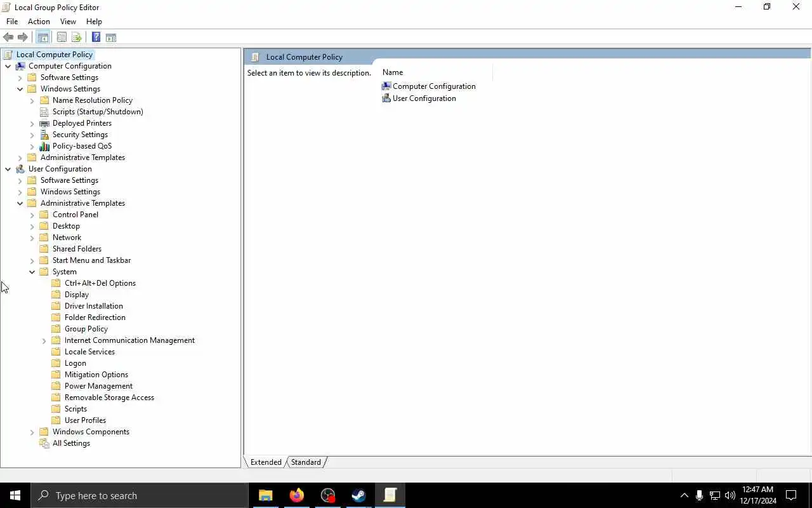Click the Properties toolbar icon
The image size is (812, 508).
[62, 37]
